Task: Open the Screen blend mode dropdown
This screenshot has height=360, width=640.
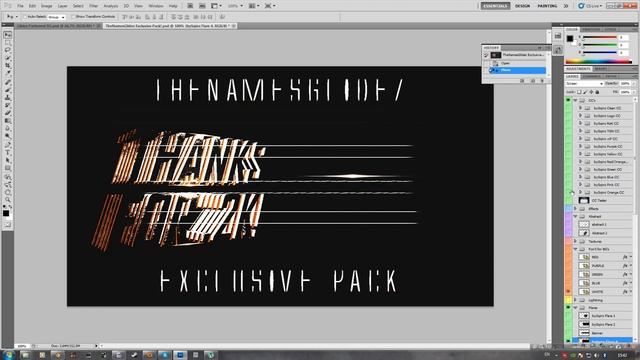Action: [x=584, y=83]
